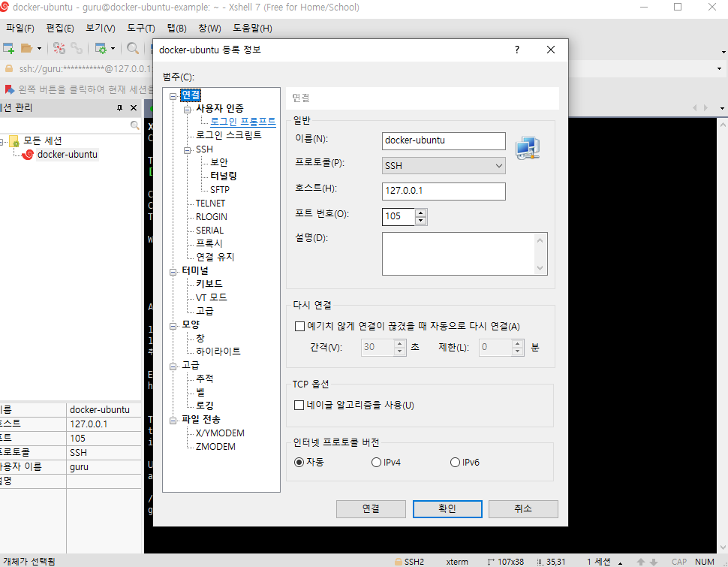
Task: Click tab scroll right arrow
Action: pyautogui.click(x=705, y=108)
